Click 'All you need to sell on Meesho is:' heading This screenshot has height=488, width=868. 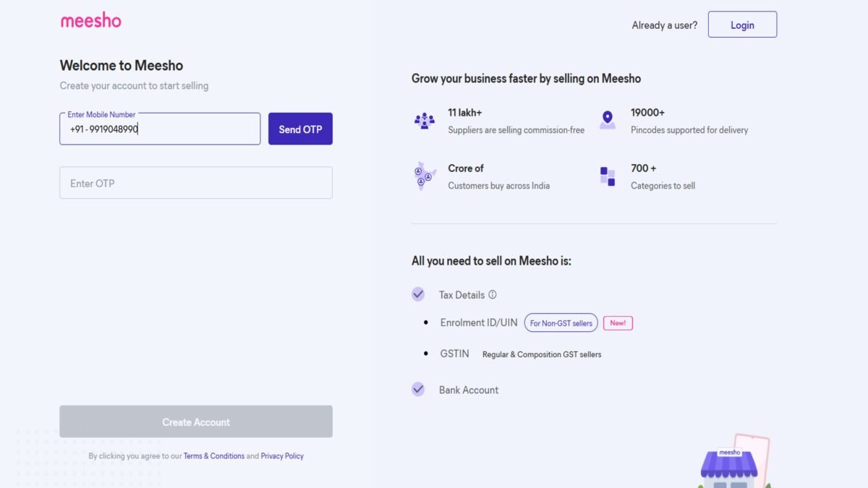(491, 261)
